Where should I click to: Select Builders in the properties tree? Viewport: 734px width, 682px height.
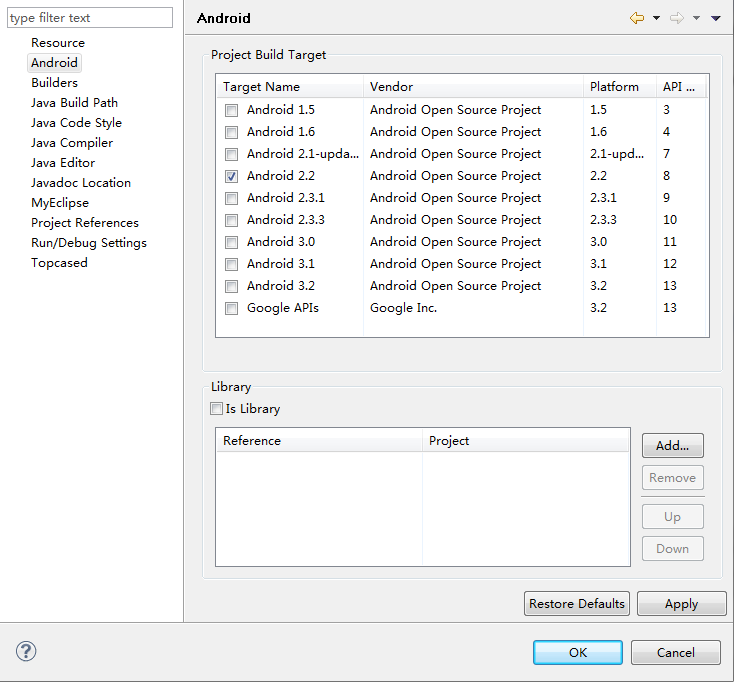(54, 83)
